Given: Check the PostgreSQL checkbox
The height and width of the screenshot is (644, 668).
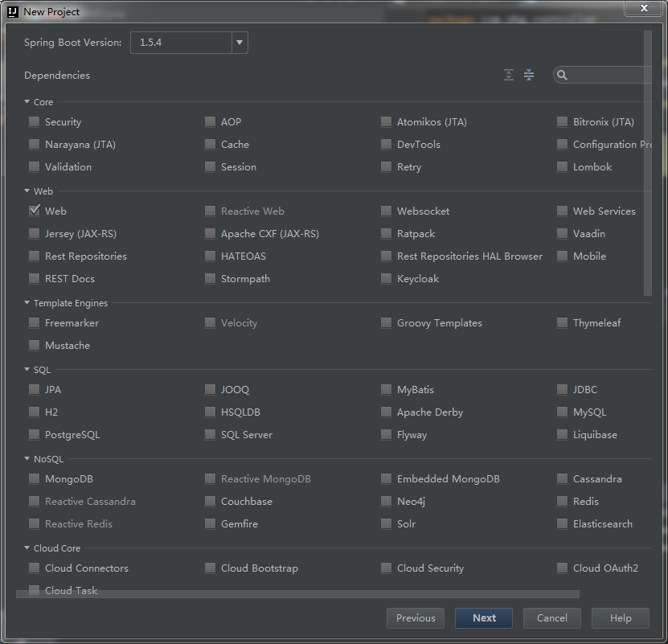Looking at the screenshot, I should pos(34,435).
